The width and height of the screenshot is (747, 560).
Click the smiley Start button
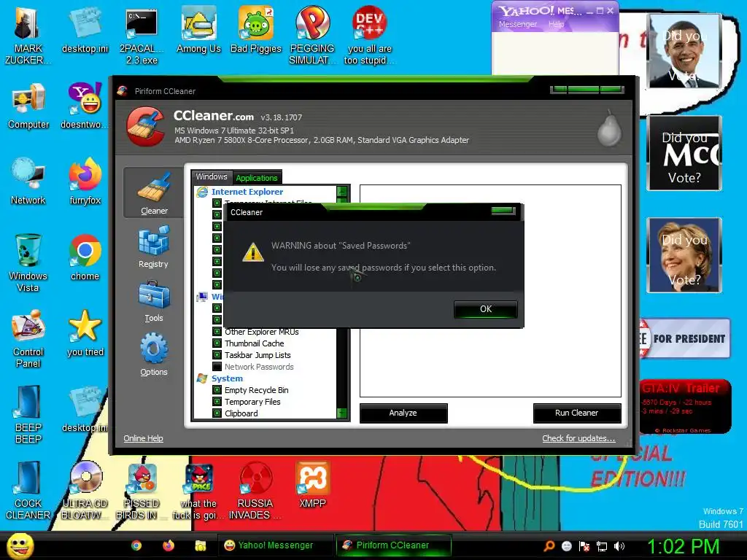click(x=20, y=546)
